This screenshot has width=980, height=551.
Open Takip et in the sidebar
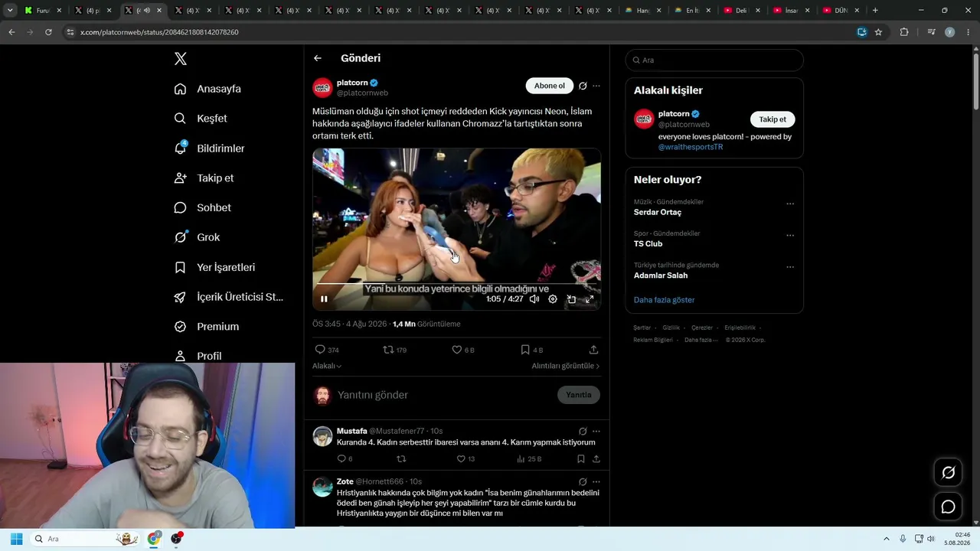[204, 178]
